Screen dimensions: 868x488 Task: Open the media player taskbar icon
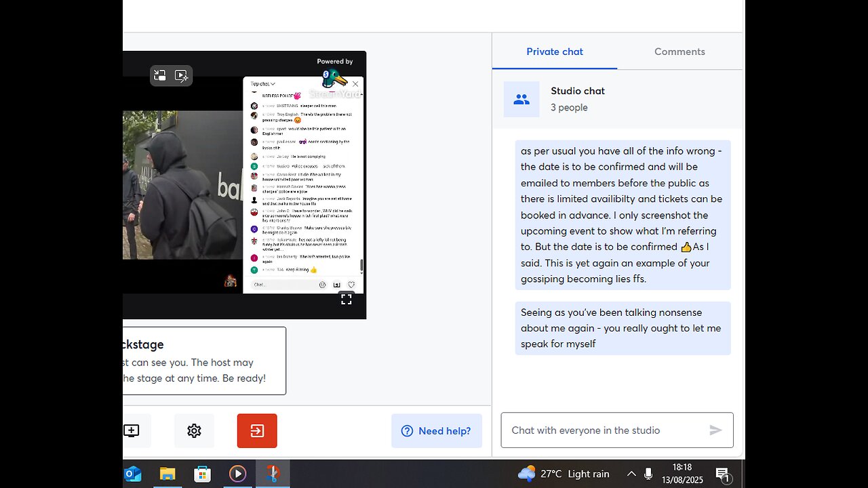coord(237,474)
